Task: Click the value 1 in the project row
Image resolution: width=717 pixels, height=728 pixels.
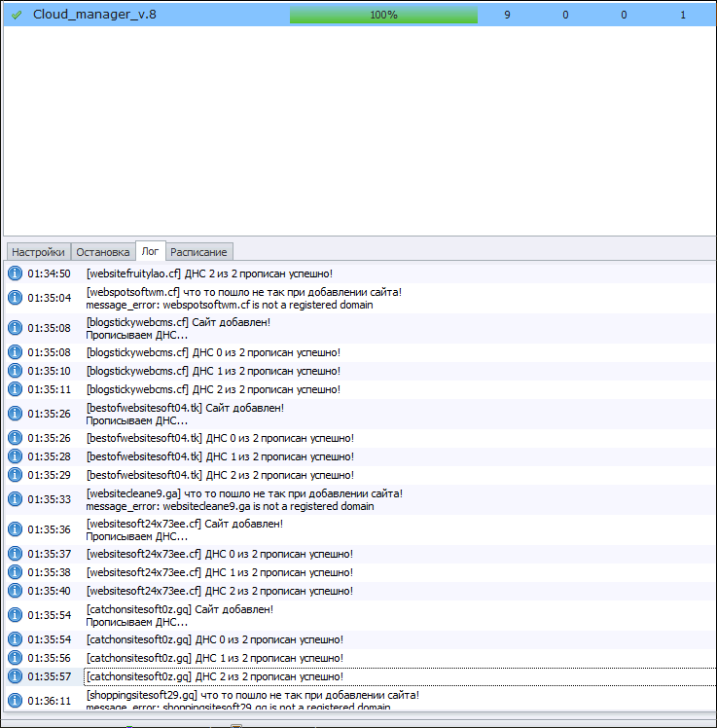Action: tap(683, 15)
